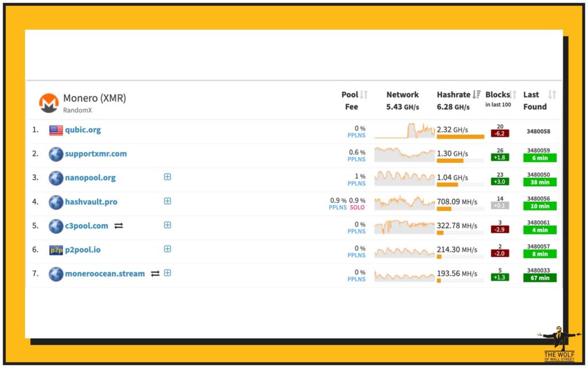Click the c3pool.com hashrate history sparkline

[405, 227]
